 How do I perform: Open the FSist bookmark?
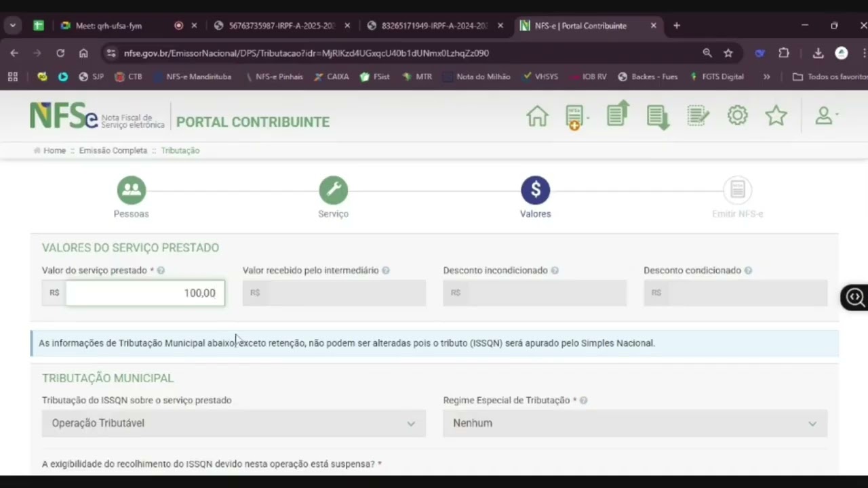click(x=375, y=77)
